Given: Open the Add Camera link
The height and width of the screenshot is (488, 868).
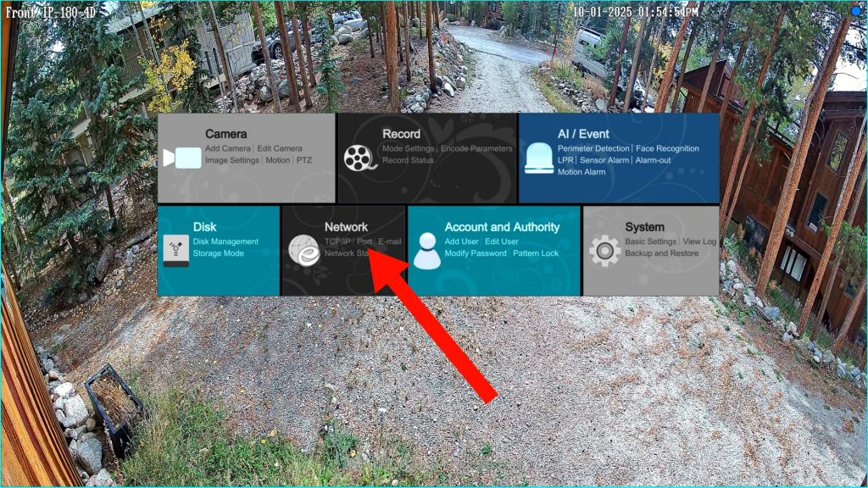Looking at the screenshot, I should pyautogui.click(x=228, y=148).
